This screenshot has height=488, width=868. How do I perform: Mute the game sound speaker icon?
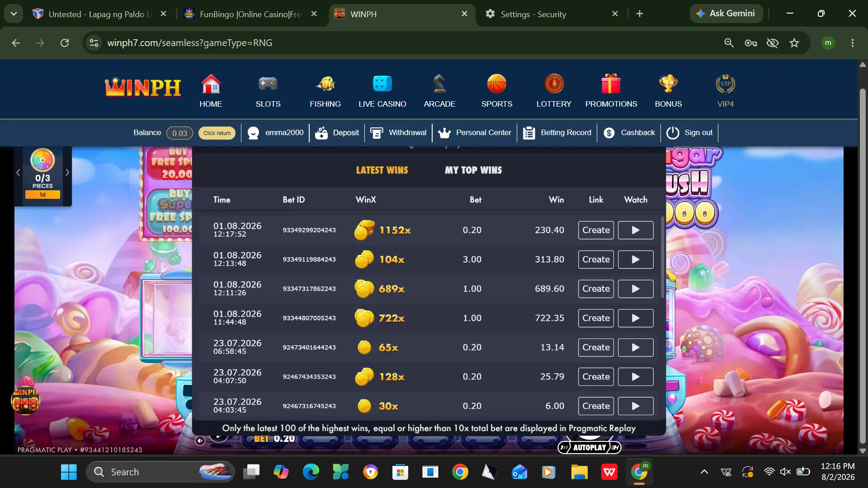[200, 441]
